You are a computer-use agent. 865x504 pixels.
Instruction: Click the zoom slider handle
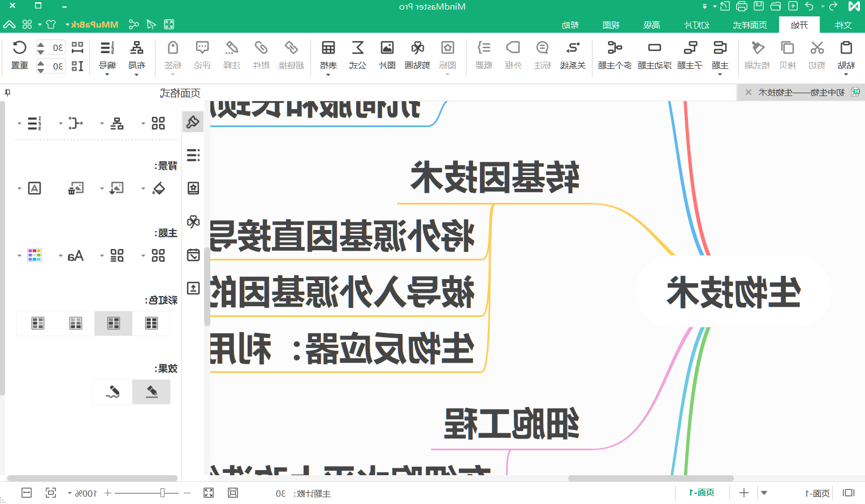point(162,493)
